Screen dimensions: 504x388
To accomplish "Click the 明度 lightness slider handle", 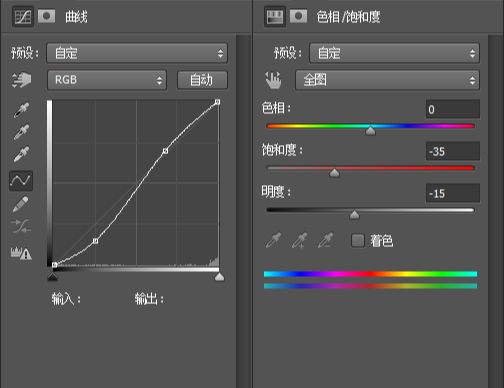I will tap(354, 215).
